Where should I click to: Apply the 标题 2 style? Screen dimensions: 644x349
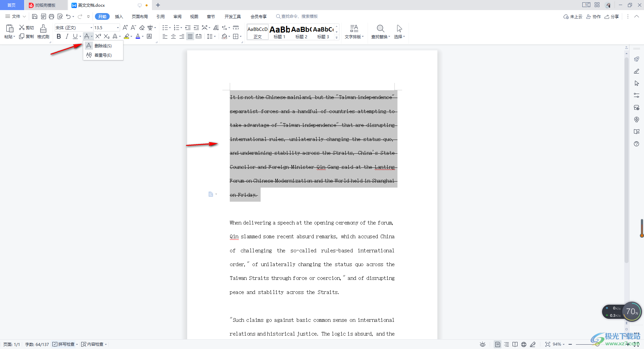[301, 32]
